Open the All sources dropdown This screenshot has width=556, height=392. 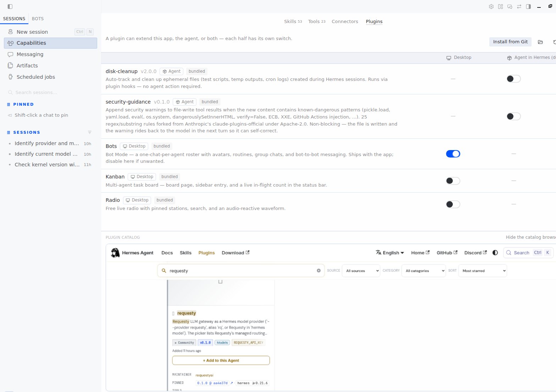(x=361, y=271)
